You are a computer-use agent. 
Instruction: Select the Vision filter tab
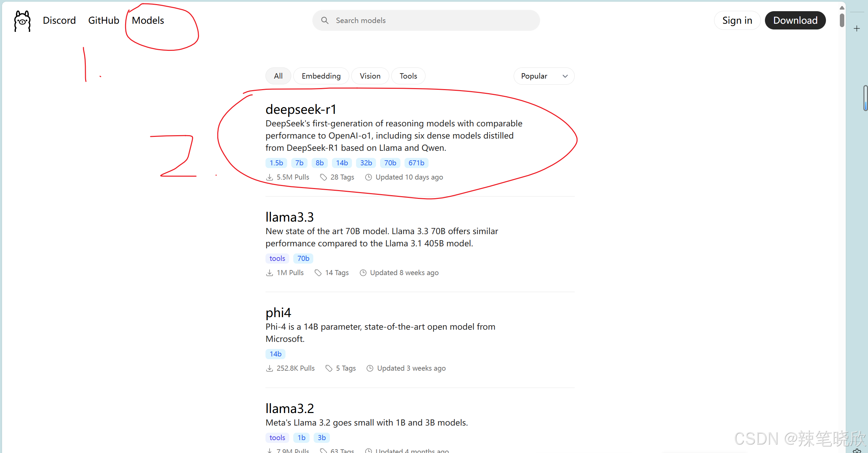click(x=370, y=76)
